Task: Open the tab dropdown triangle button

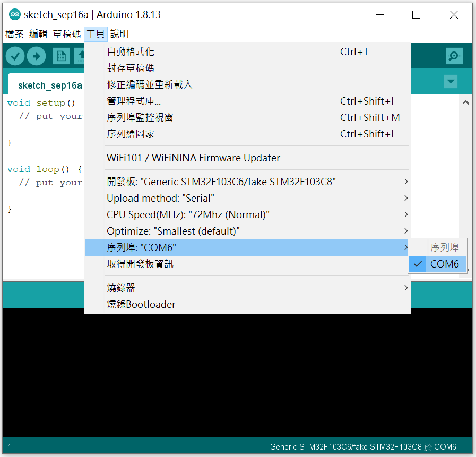Action: [x=451, y=81]
